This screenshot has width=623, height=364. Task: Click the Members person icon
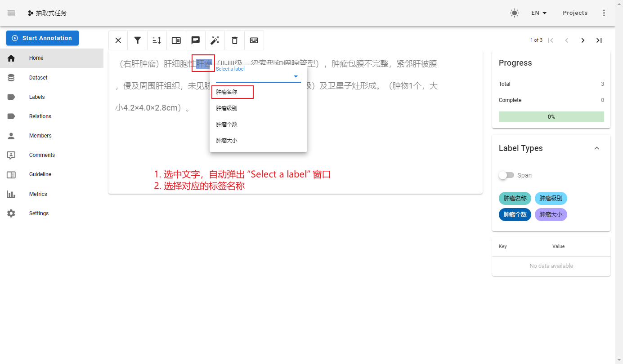coord(11,136)
